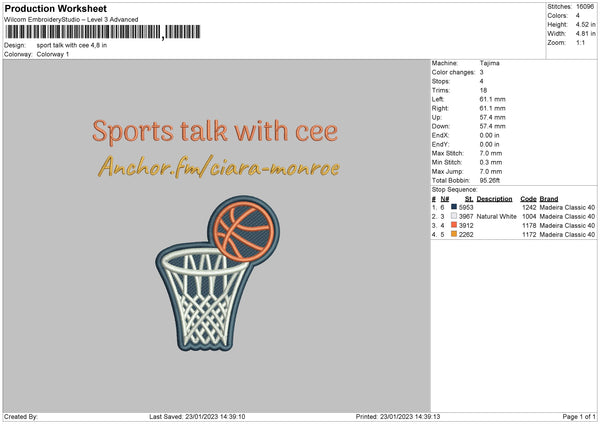
Task: Click the 'Max Jump:' label
Action: (447, 171)
